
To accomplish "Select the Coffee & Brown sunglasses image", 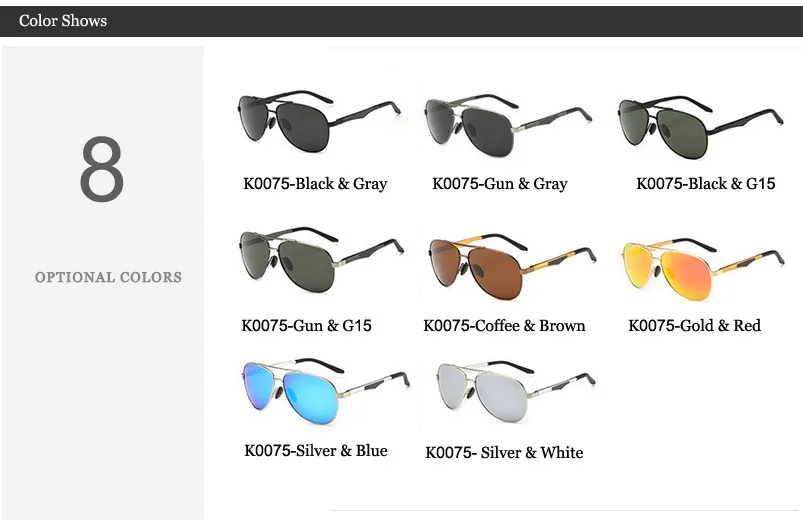I will coord(512,267).
